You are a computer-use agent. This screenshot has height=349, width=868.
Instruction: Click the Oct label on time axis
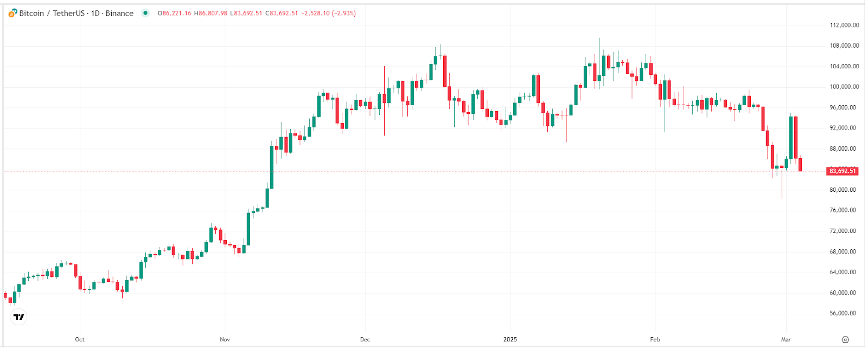tap(80, 340)
